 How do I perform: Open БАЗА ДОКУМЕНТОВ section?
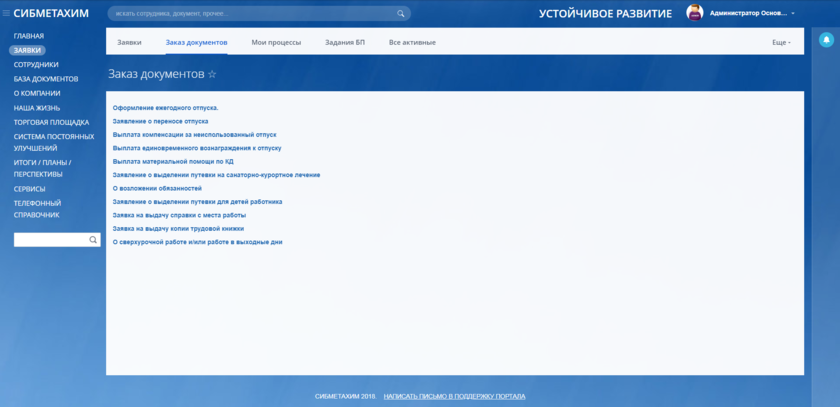46,79
